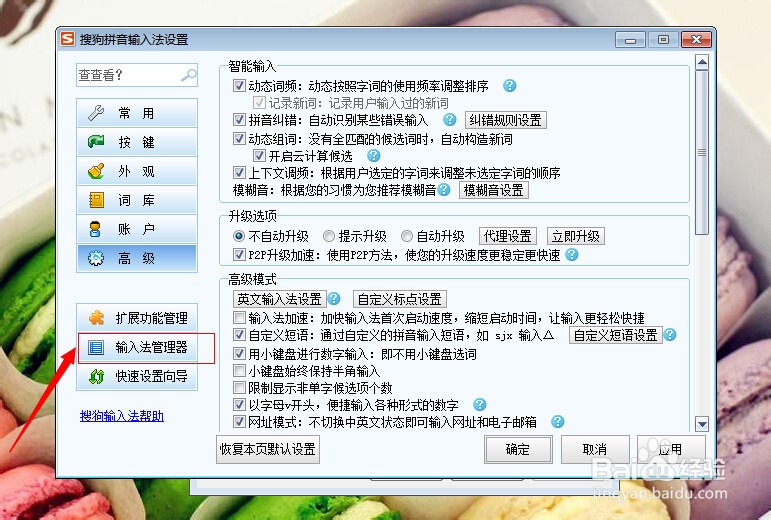Open 代理设置 button
This screenshot has height=520, width=771.
(507, 236)
